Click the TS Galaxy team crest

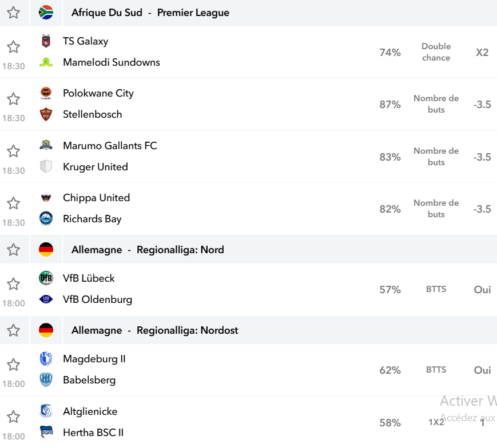click(46, 41)
